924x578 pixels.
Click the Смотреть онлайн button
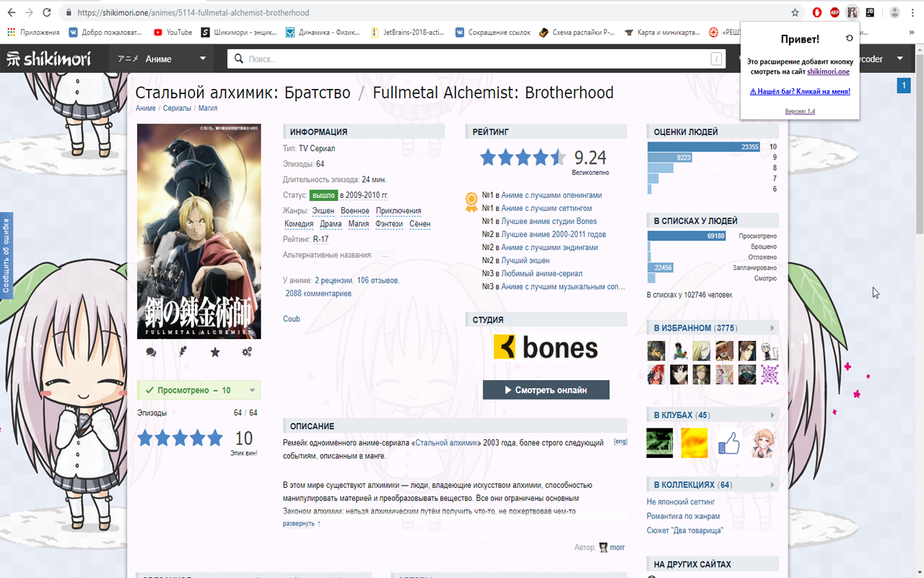(546, 390)
